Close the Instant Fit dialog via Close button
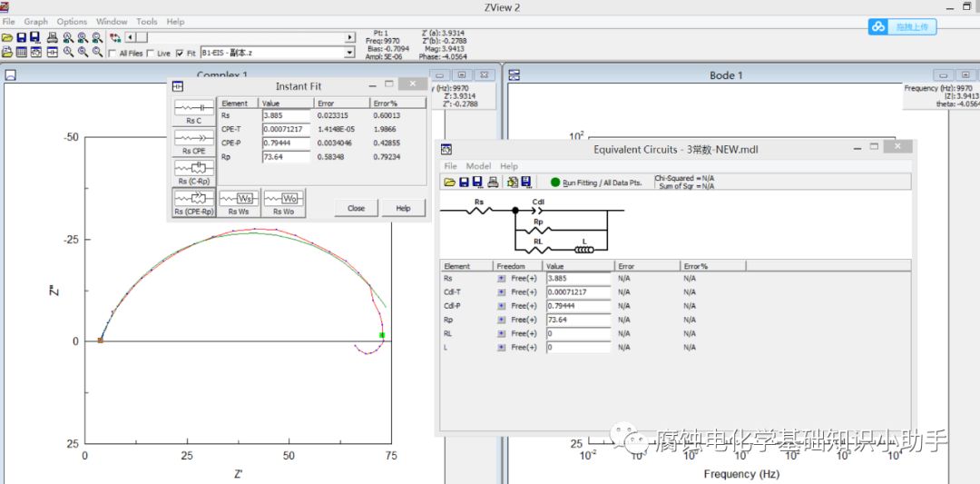 (356, 208)
